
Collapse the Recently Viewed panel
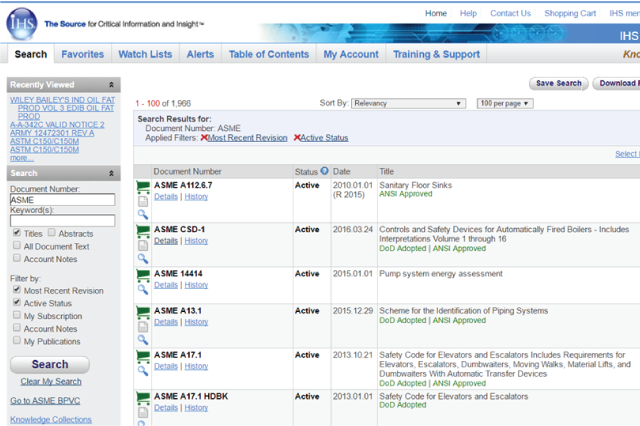[111, 85]
